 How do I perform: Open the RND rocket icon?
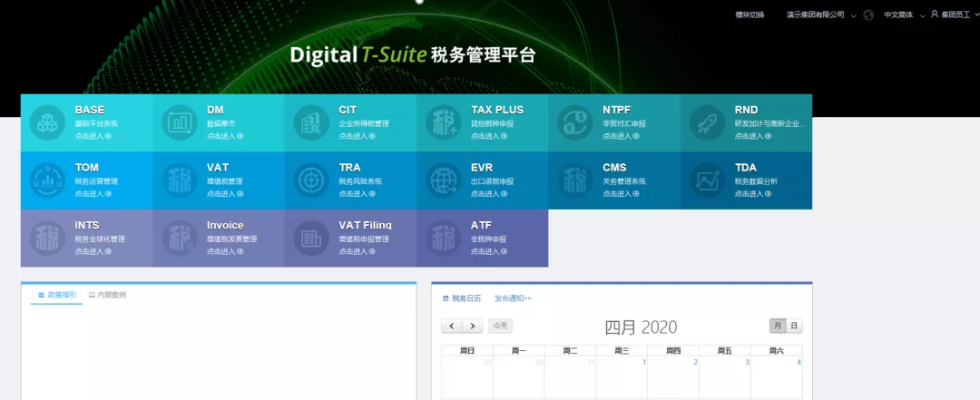click(708, 122)
